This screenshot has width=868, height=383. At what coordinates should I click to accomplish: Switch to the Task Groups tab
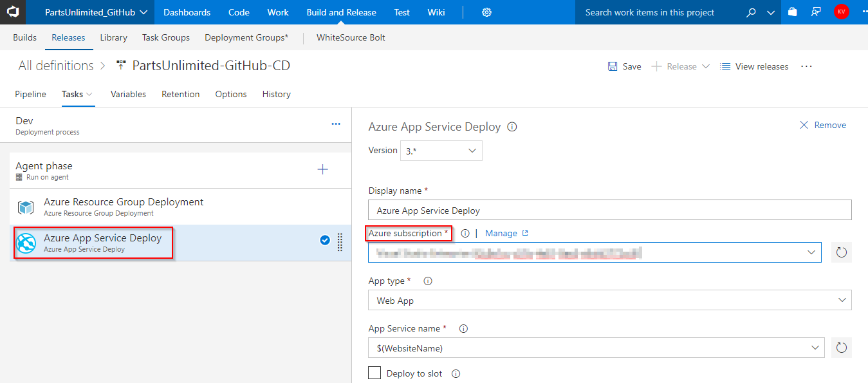pos(166,37)
